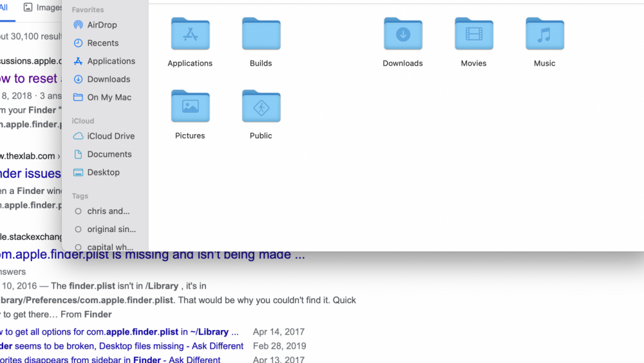Click the 'capital wh...' tag circle
This screenshot has height=363, width=644.
78,248
